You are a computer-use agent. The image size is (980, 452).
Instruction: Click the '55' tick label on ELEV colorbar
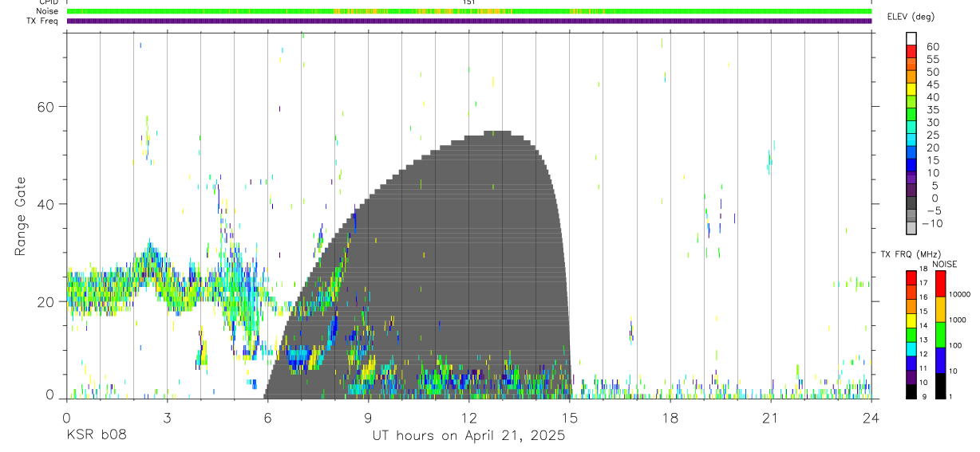[x=932, y=60]
